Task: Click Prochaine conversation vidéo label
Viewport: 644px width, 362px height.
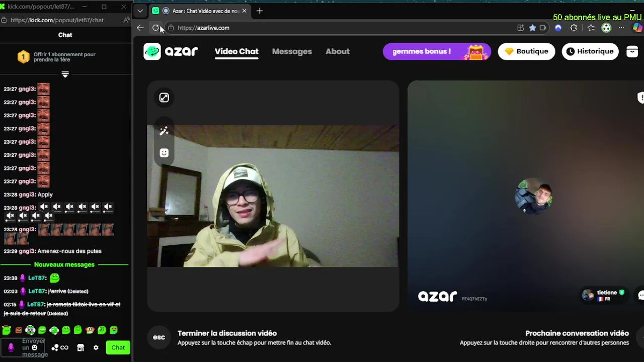Action: 577,333
